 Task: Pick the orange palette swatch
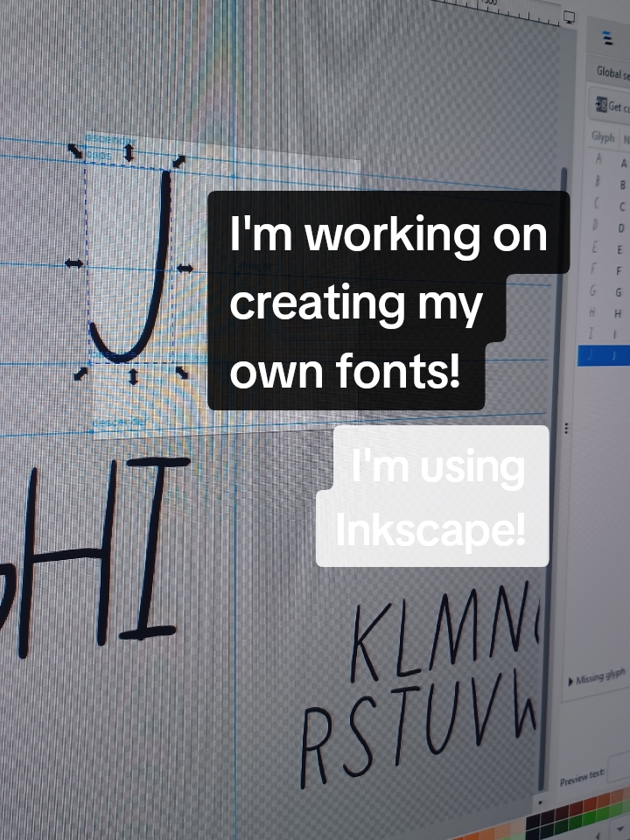pyautogui.click(x=603, y=799)
